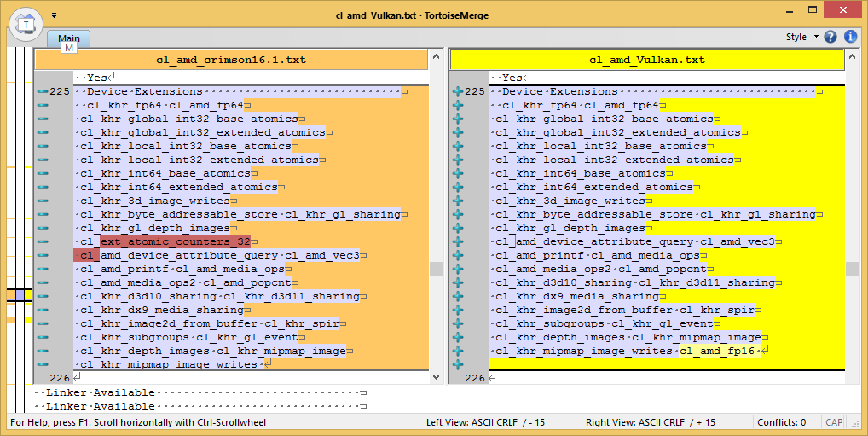Click the left pane scroll-up arrow
Image resolution: width=868 pixels, height=436 pixels.
[x=436, y=58]
